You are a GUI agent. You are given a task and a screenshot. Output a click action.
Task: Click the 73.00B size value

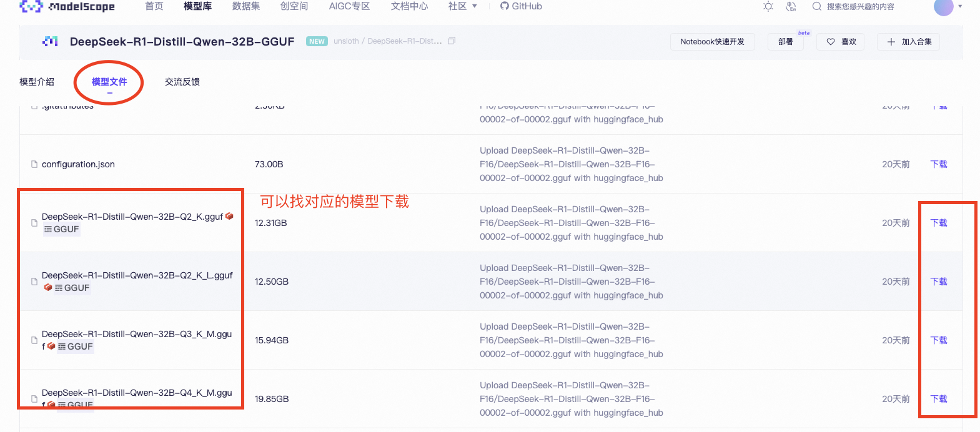point(269,164)
